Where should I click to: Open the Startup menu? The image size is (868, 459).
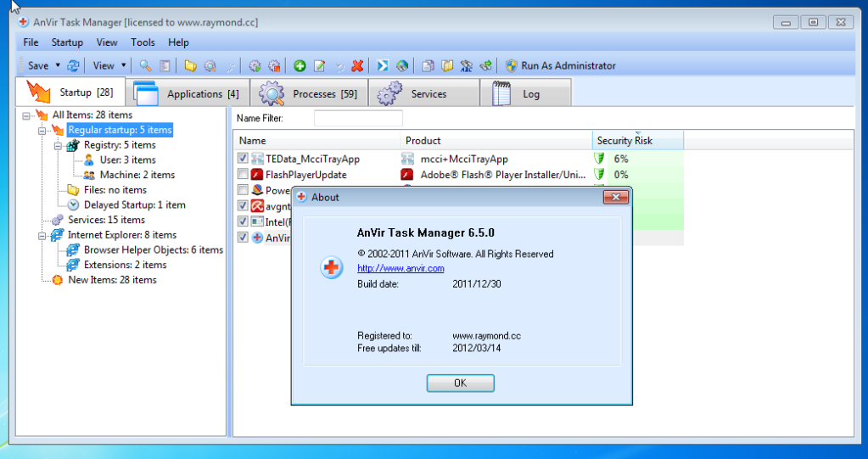67,42
